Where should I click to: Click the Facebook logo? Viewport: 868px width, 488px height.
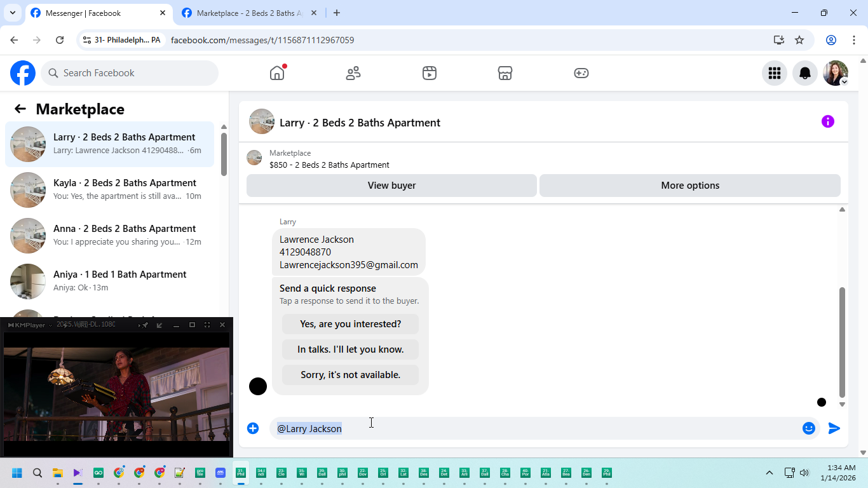point(23,73)
